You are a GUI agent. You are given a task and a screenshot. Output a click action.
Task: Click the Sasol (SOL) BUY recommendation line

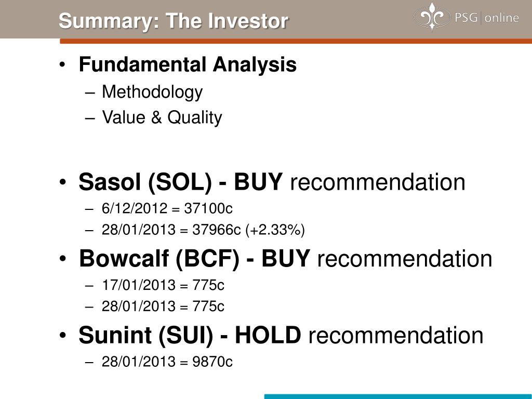tap(272, 182)
